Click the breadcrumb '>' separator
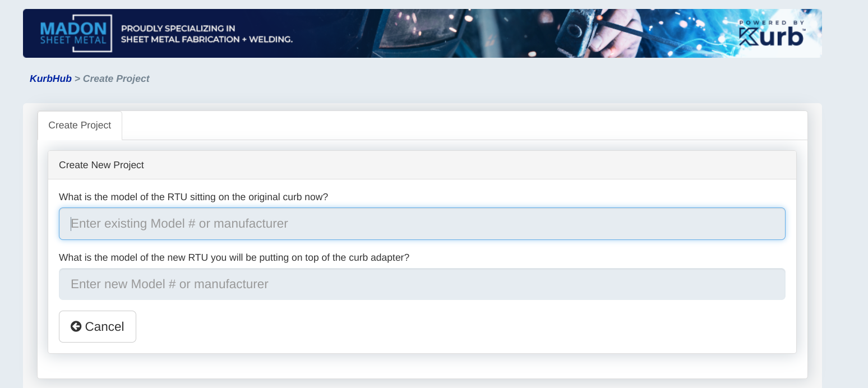This screenshot has width=868, height=388. pyautogui.click(x=77, y=78)
